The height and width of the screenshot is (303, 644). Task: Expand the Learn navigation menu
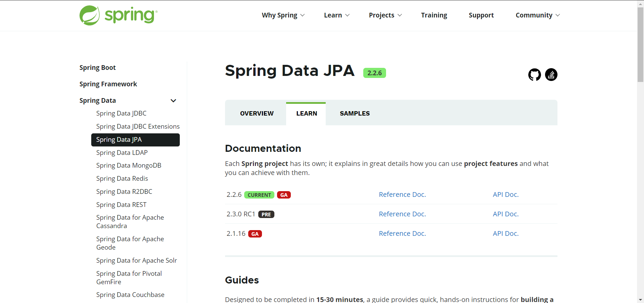[337, 15]
